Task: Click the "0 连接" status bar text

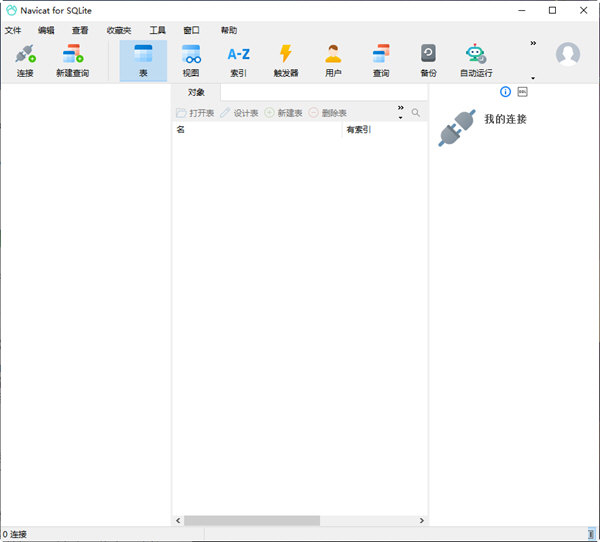Action: (15, 534)
